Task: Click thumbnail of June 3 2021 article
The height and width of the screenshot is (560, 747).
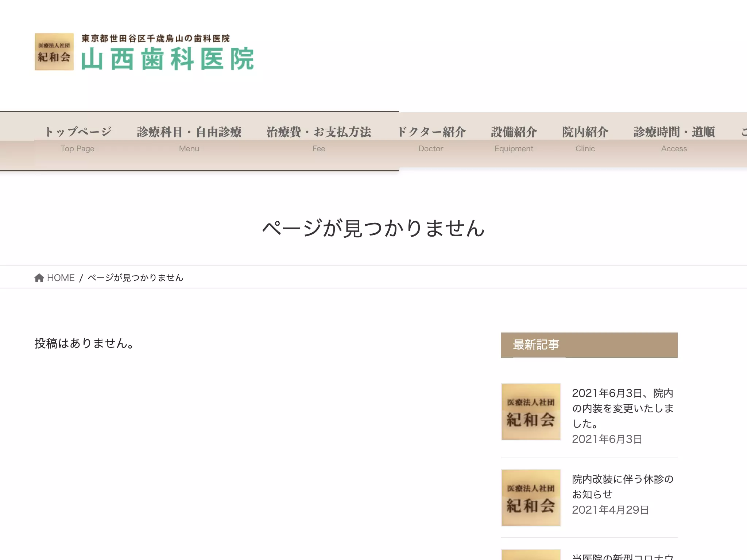Action: [x=531, y=412]
